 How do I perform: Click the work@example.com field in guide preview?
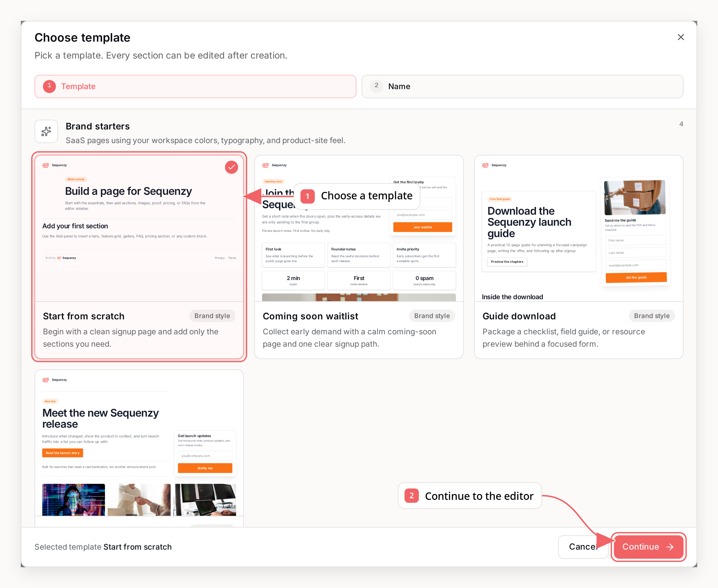coord(636,265)
